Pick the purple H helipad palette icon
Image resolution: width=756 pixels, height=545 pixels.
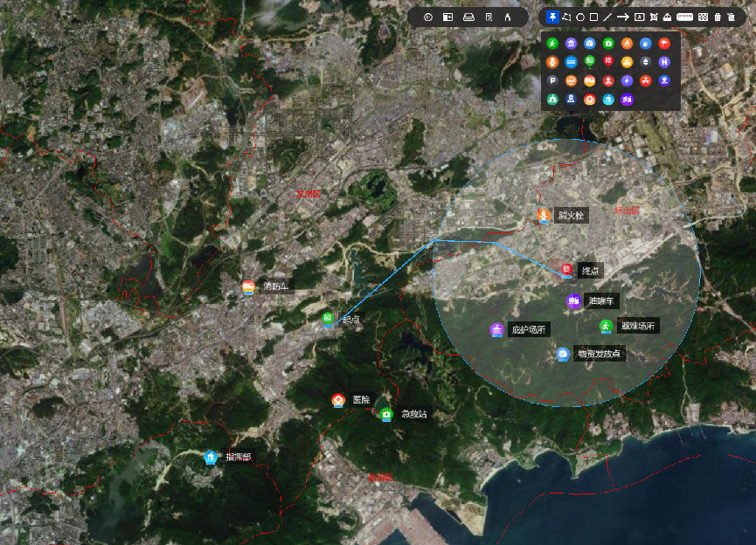(664, 62)
